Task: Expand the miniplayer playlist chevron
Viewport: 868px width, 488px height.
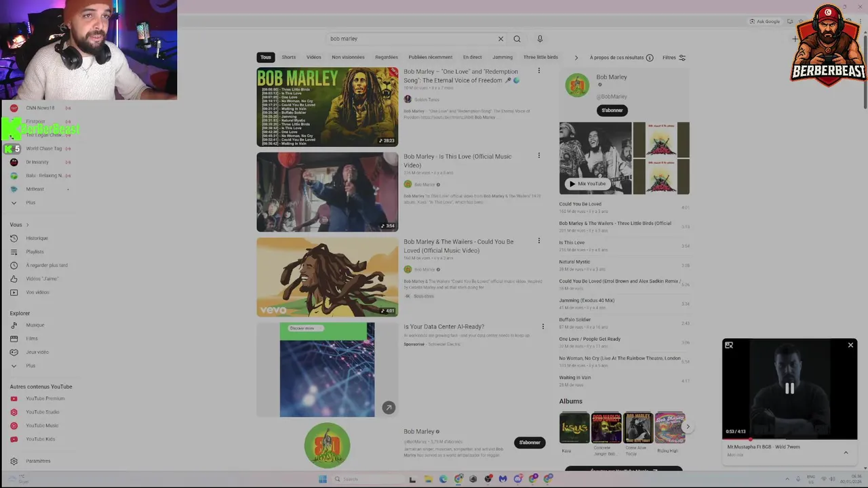Action: [x=846, y=452]
